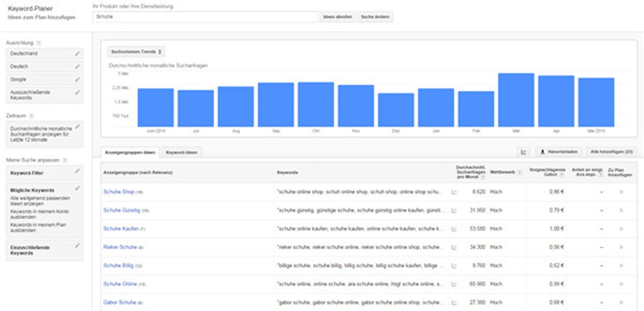Open the Schuhe Günstig ad group link
Viewport: 644px width, 311px height.
(122, 210)
